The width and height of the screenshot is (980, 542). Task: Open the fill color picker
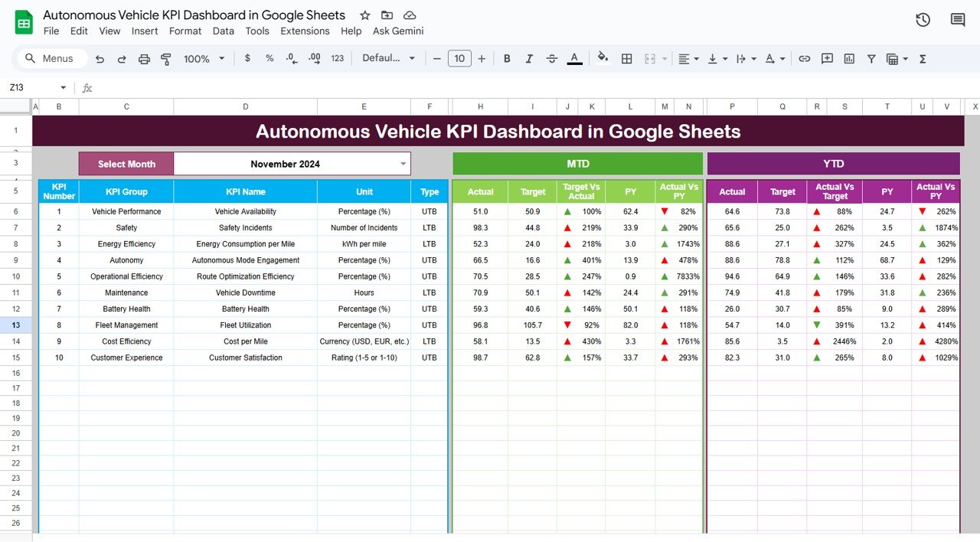tap(603, 58)
